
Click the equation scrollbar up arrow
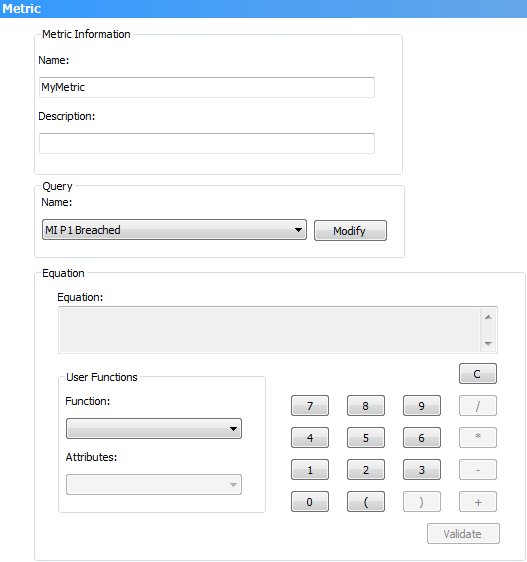click(x=488, y=317)
